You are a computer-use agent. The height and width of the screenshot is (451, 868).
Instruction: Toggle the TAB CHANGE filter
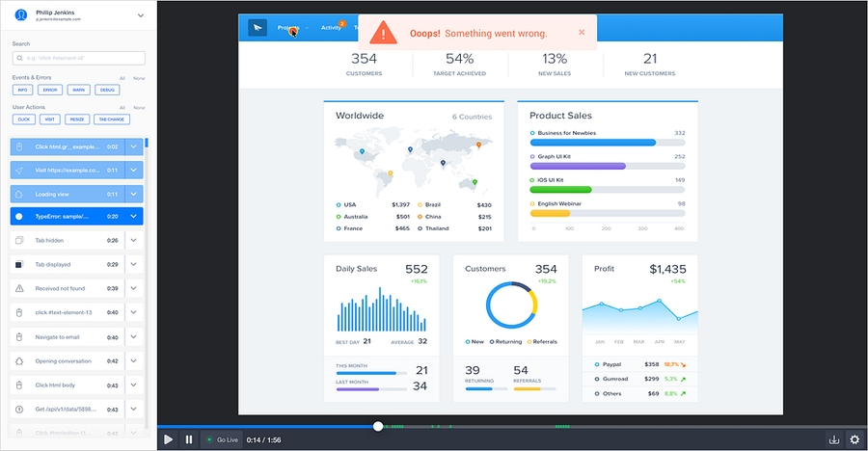[111, 119]
